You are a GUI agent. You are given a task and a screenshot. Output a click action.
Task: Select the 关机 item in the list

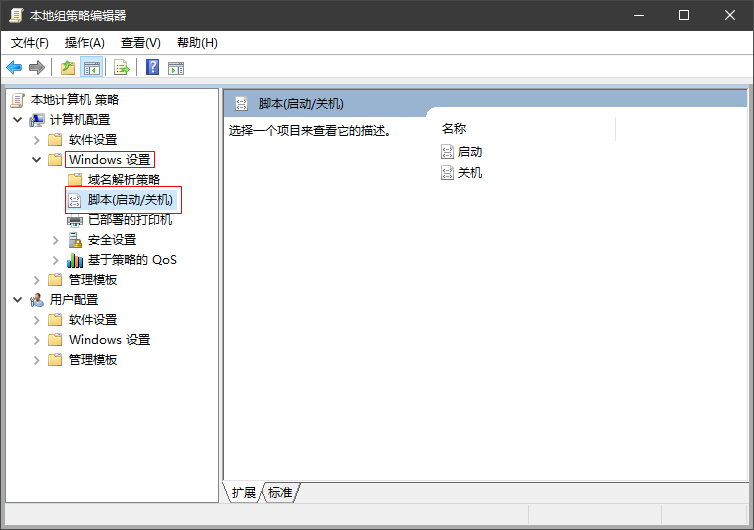469,173
